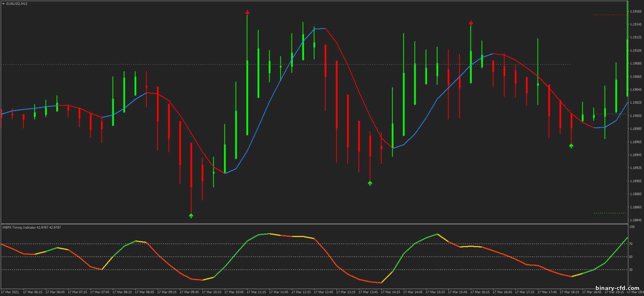The image size is (644, 296).
Task: Click the 30 level on the indicator scale
Action: click(631, 269)
